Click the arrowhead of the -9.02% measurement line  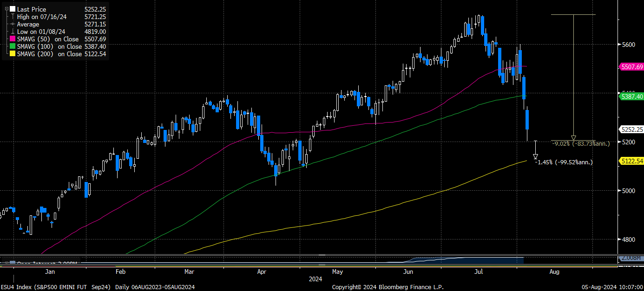coord(573,138)
